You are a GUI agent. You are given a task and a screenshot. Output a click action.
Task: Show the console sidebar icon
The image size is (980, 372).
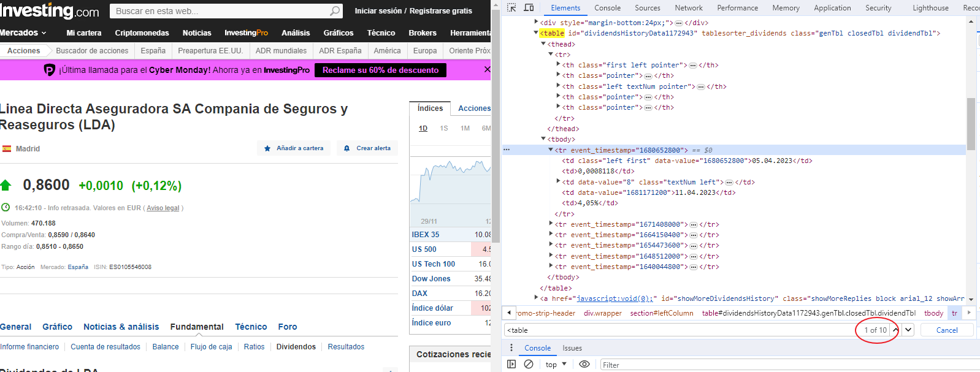pos(511,364)
